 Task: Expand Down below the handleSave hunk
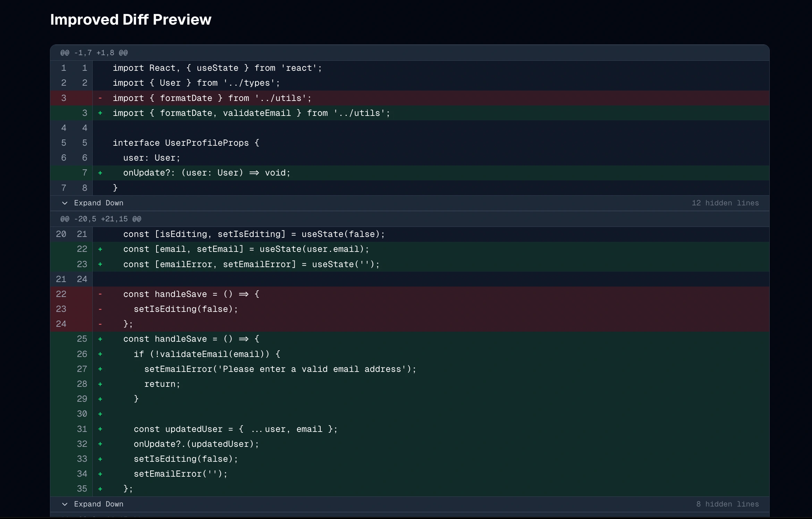99,504
